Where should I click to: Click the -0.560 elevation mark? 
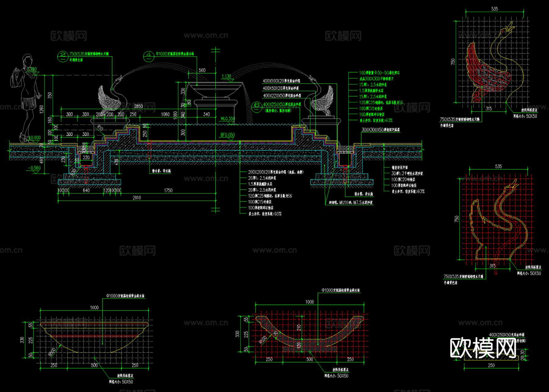click(34, 168)
